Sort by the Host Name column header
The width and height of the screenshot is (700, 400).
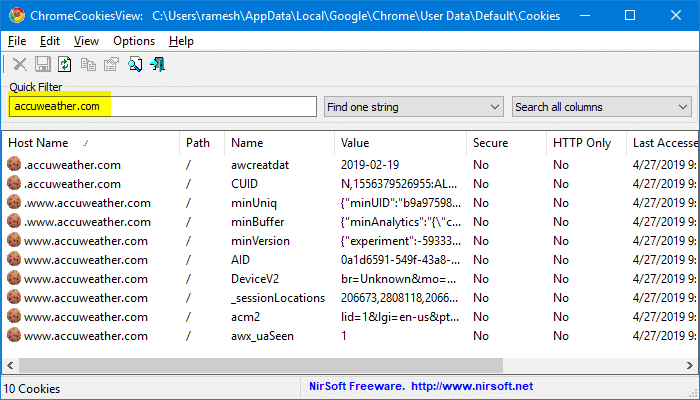(91, 143)
